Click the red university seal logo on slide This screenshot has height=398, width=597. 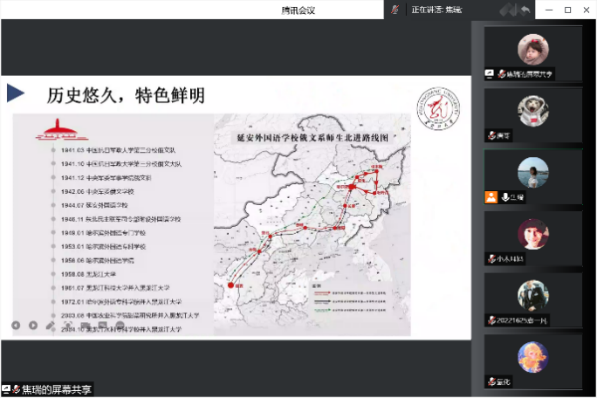pyautogui.click(x=438, y=109)
